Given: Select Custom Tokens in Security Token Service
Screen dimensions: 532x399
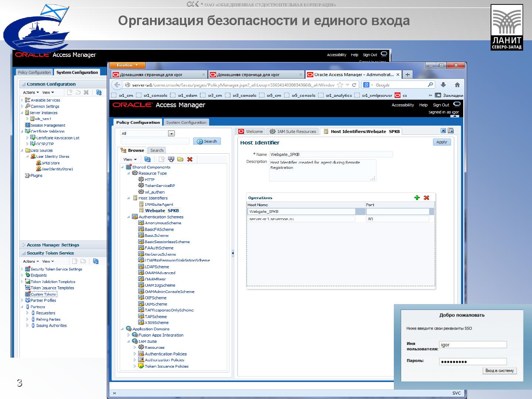Looking at the screenshot, I should tap(44, 294).
